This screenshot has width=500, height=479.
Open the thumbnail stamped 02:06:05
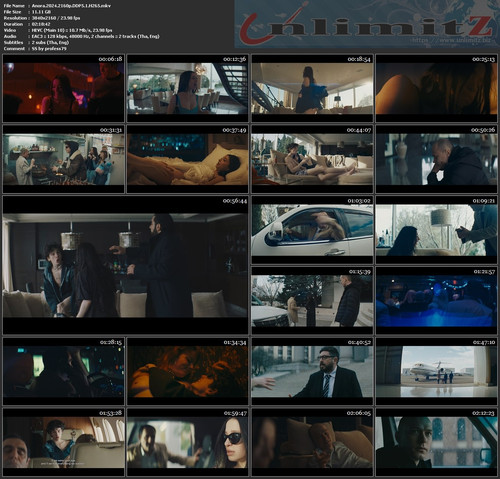click(312, 442)
